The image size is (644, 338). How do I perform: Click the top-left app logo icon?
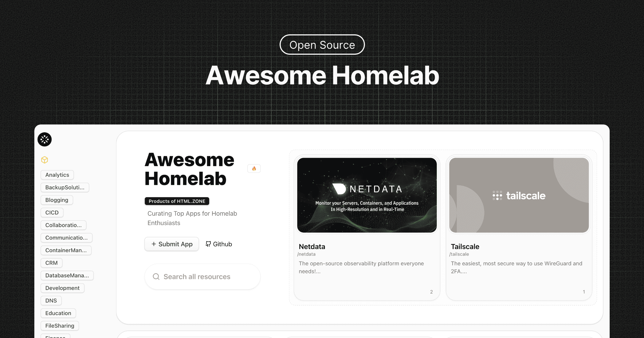tap(44, 139)
